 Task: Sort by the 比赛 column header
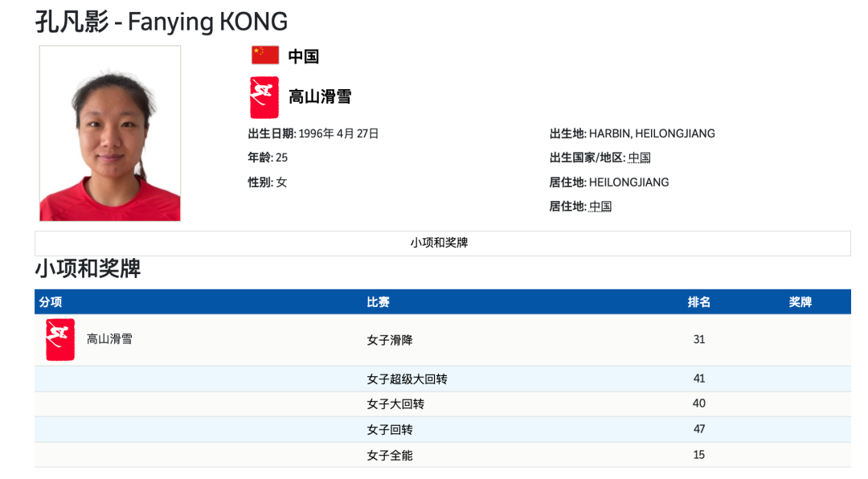[378, 302]
